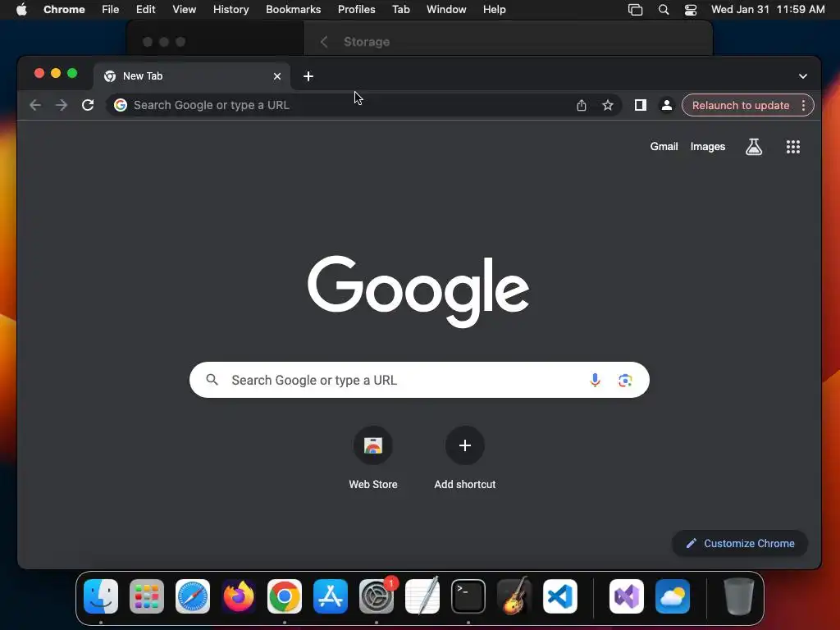Screen dimensions: 840x630
Task: Search by image with Google Lens icon
Action: coord(624,380)
